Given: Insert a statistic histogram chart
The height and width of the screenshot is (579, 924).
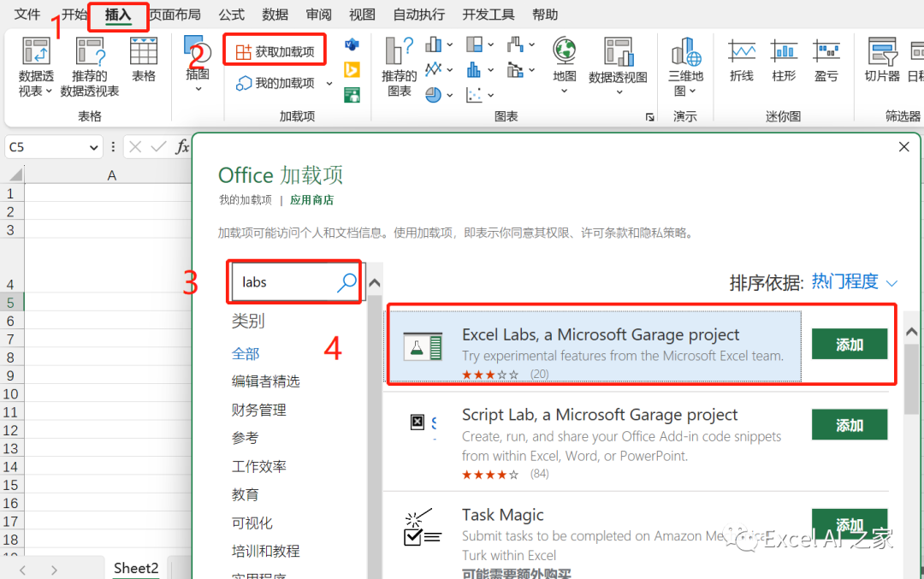Looking at the screenshot, I should [x=480, y=70].
